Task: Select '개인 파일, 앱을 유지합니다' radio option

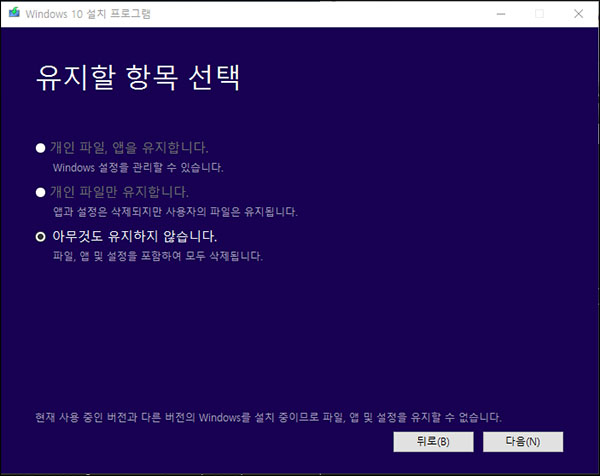Action: coord(40,148)
